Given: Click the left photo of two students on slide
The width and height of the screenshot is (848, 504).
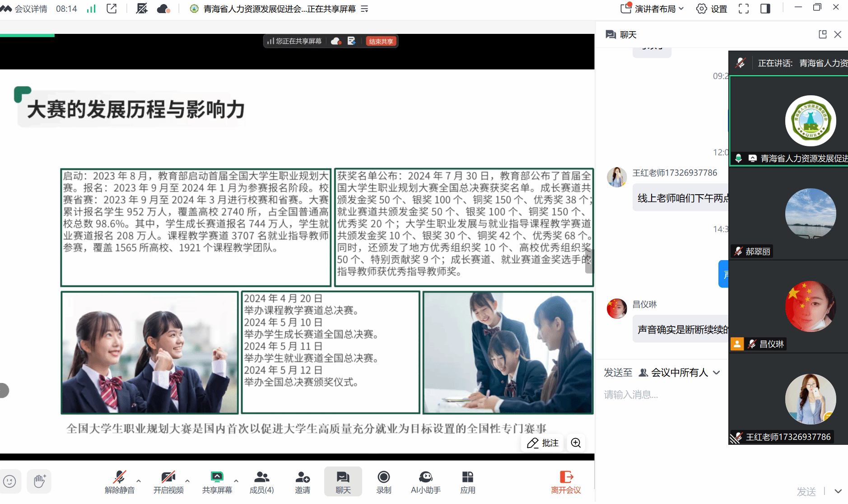Looking at the screenshot, I should [150, 353].
